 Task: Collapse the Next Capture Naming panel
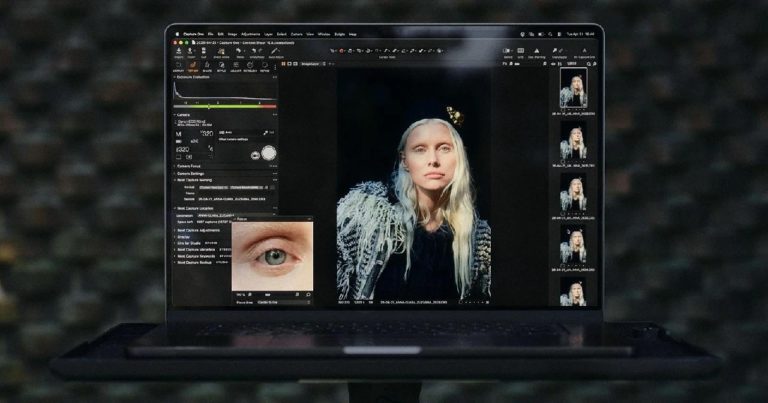(175, 180)
